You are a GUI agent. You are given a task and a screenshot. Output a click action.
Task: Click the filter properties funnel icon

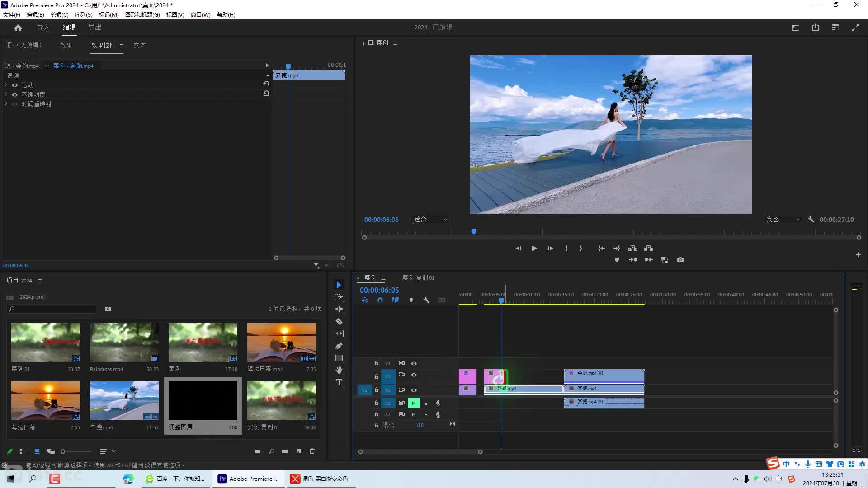(x=316, y=265)
